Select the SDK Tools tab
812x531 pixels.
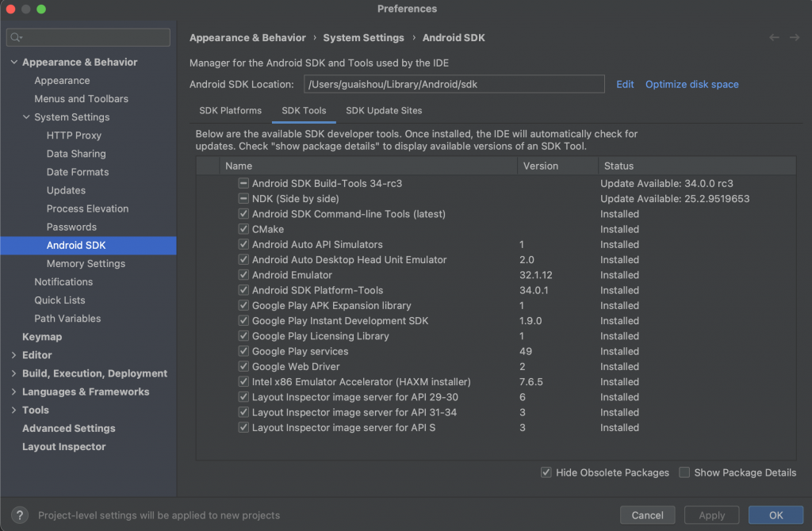coord(304,111)
